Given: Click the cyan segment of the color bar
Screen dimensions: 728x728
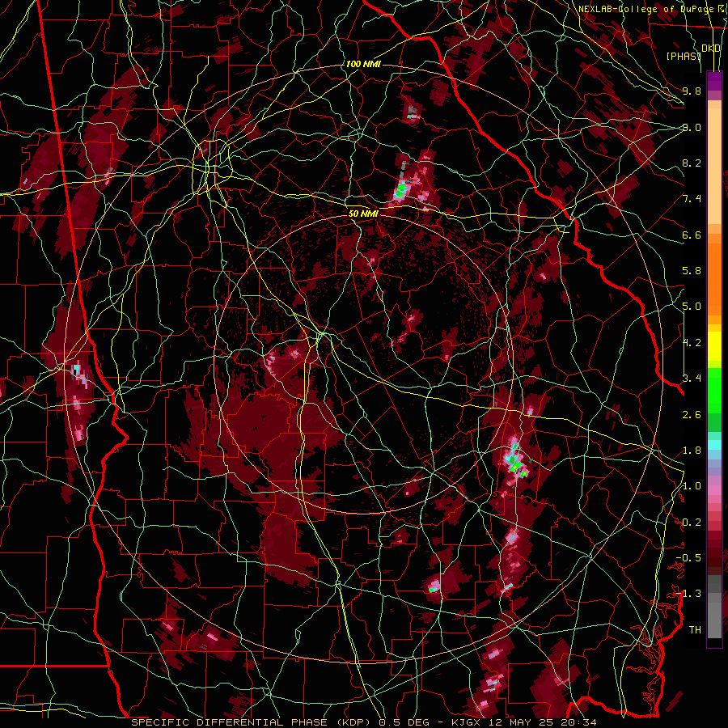Looking at the screenshot, I should point(714,445).
